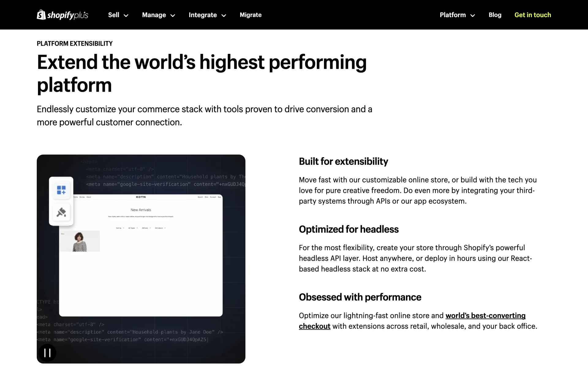Click the KOTN store logo
The width and height of the screenshot is (588, 368).
(141, 197)
